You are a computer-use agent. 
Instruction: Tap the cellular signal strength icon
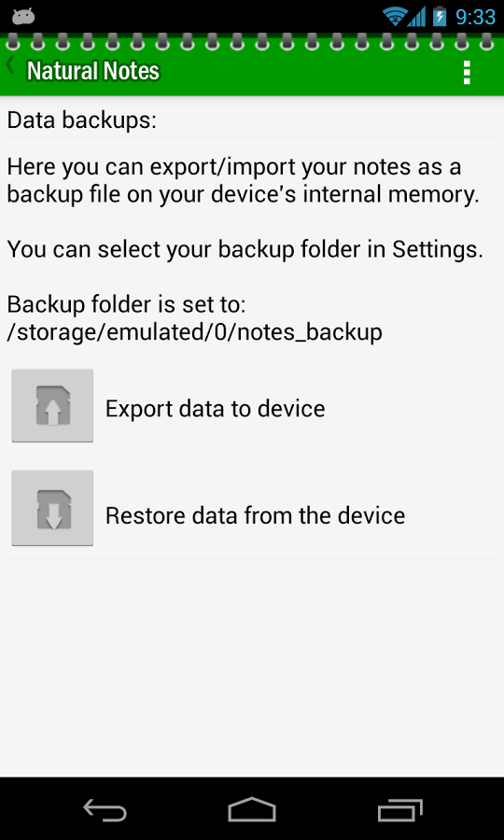416,17
